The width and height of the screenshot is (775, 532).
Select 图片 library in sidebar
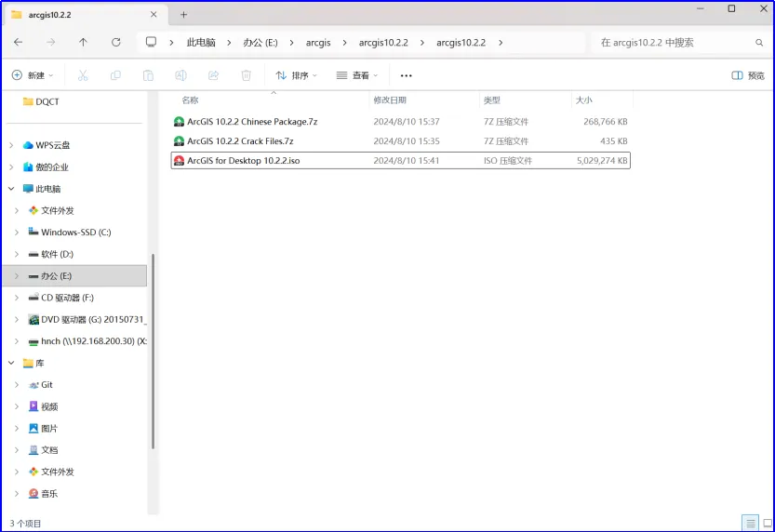43,428
